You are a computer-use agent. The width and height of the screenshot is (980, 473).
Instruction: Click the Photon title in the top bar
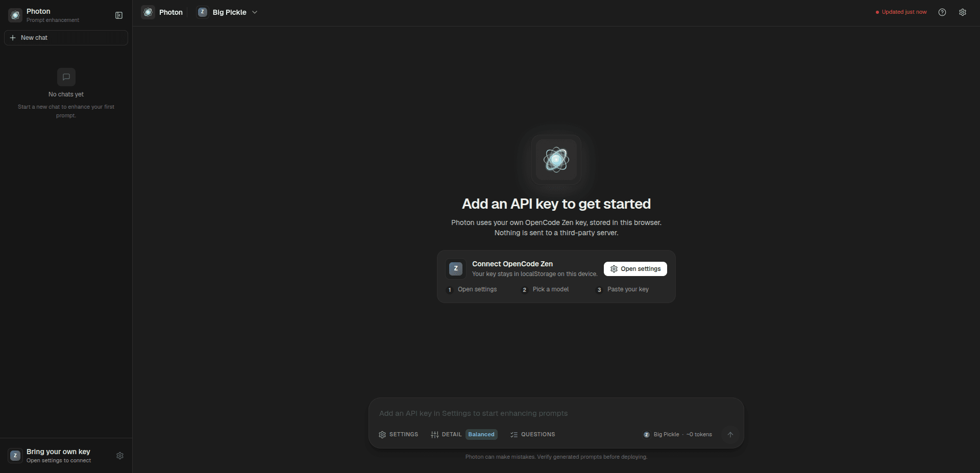[171, 12]
